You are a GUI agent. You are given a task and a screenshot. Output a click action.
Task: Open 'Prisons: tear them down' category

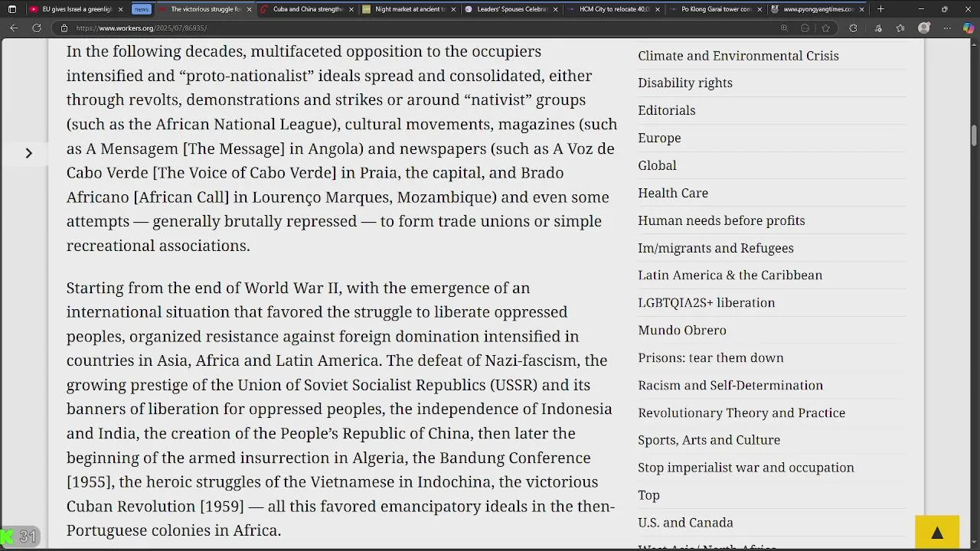[x=710, y=357]
